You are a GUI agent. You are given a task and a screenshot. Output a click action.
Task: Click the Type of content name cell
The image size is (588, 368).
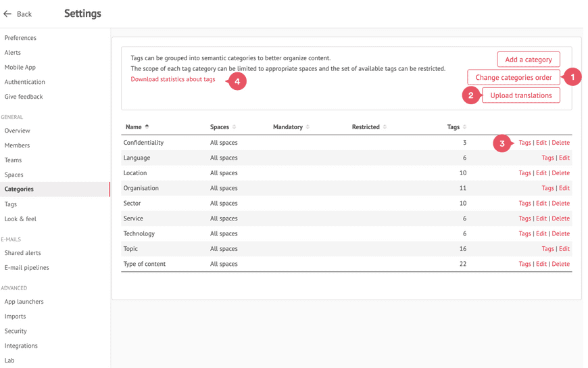tap(145, 264)
